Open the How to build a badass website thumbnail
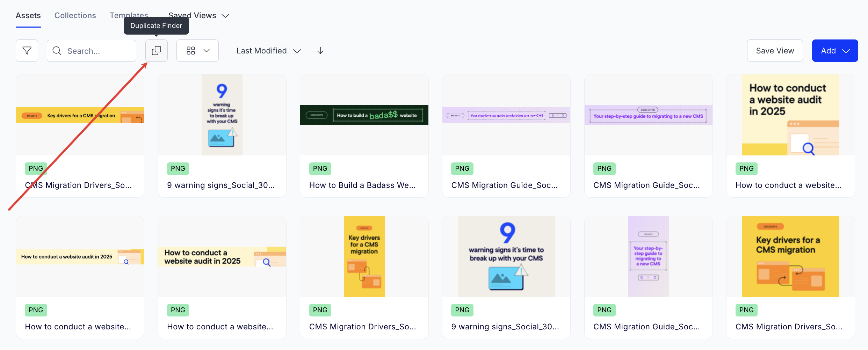The height and width of the screenshot is (350, 868). pos(364,115)
